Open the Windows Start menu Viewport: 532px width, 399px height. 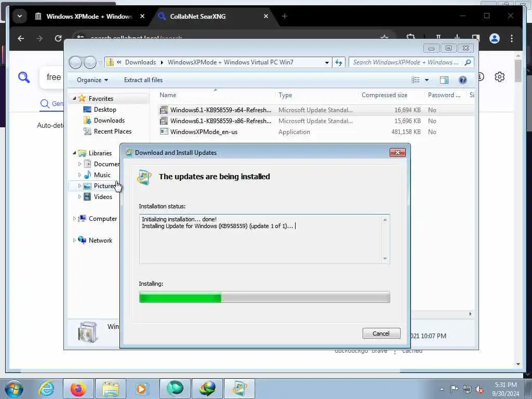point(14,389)
